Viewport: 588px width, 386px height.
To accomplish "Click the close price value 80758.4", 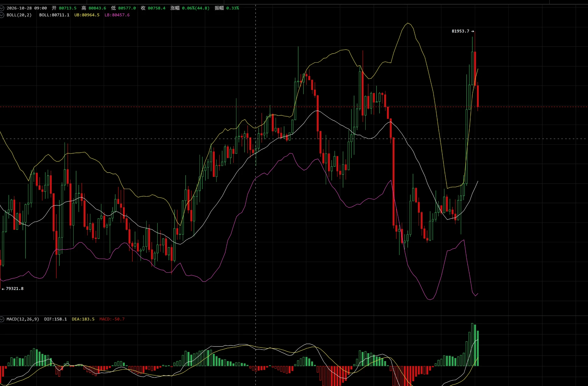I will tap(157, 8).
